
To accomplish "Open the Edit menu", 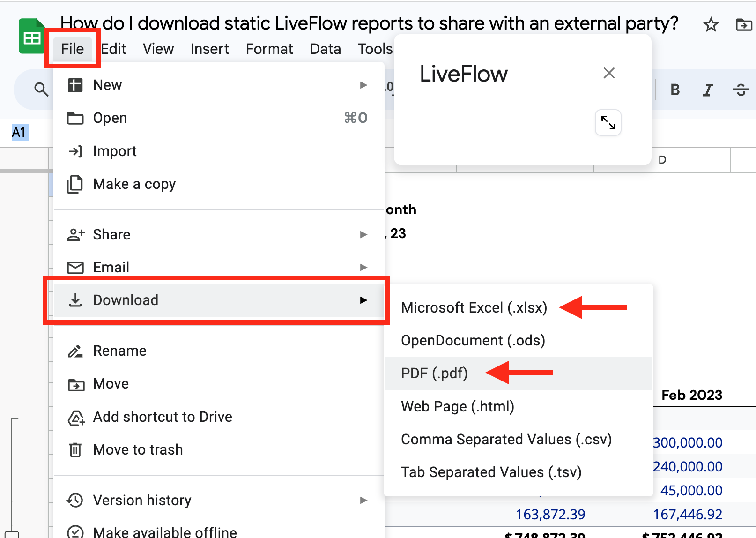I will coord(113,49).
